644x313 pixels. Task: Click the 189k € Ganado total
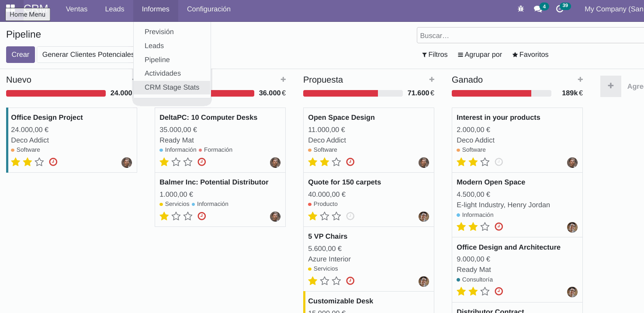point(572,93)
